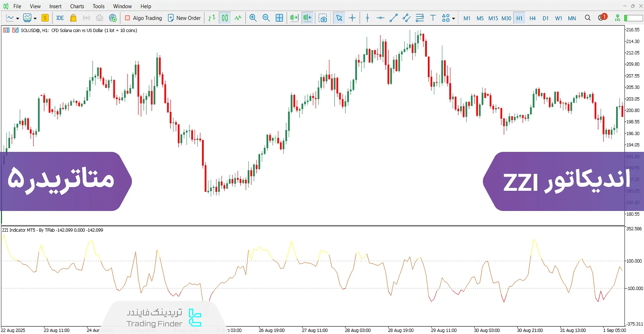
Task: Enable chart auto scroll to end
Action: click(x=294, y=18)
